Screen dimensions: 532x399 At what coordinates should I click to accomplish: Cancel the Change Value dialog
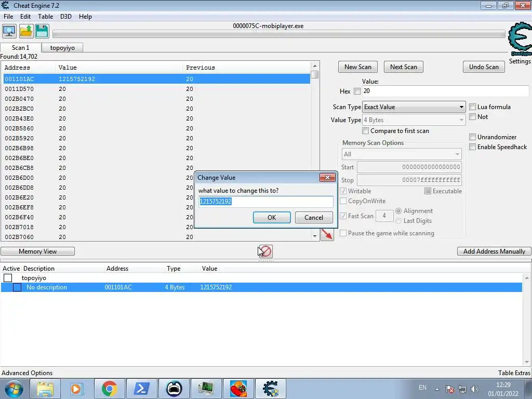click(314, 218)
